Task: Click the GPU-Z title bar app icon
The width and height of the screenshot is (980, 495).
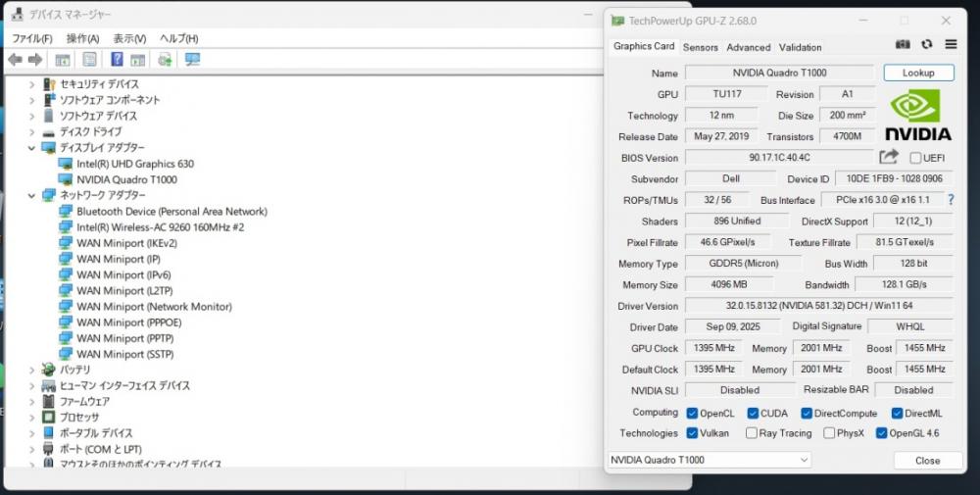Action: point(616,21)
